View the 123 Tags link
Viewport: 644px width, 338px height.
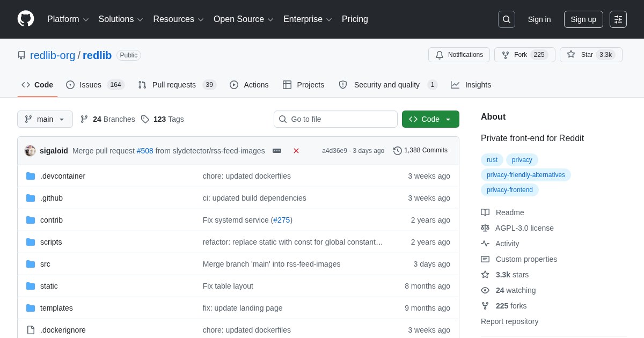pyautogui.click(x=162, y=119)
